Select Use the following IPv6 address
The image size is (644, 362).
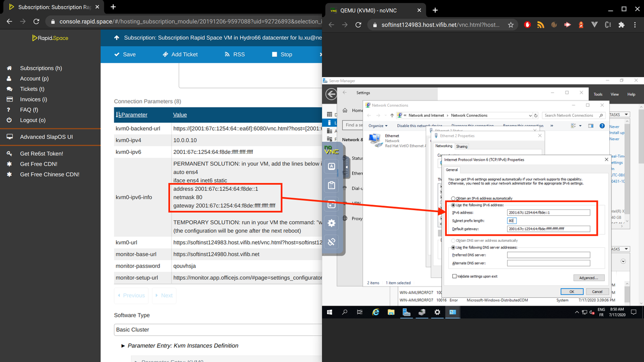coord(454,205)
